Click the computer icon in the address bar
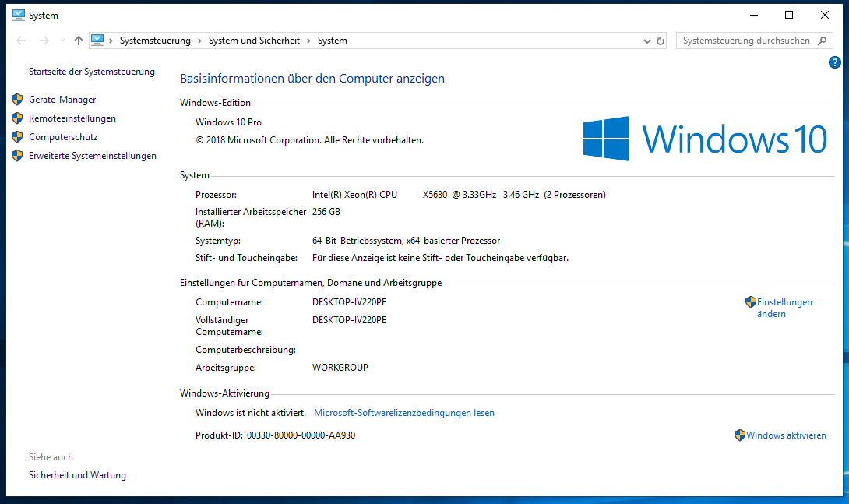 pyautogui.click(x=97, y=40)
